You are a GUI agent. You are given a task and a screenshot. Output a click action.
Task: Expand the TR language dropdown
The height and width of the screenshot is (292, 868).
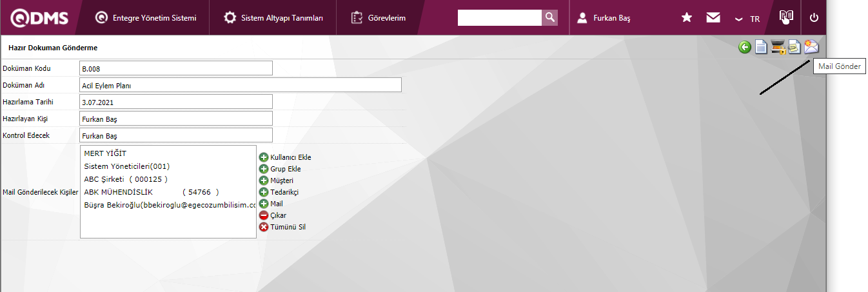[747, 19]
